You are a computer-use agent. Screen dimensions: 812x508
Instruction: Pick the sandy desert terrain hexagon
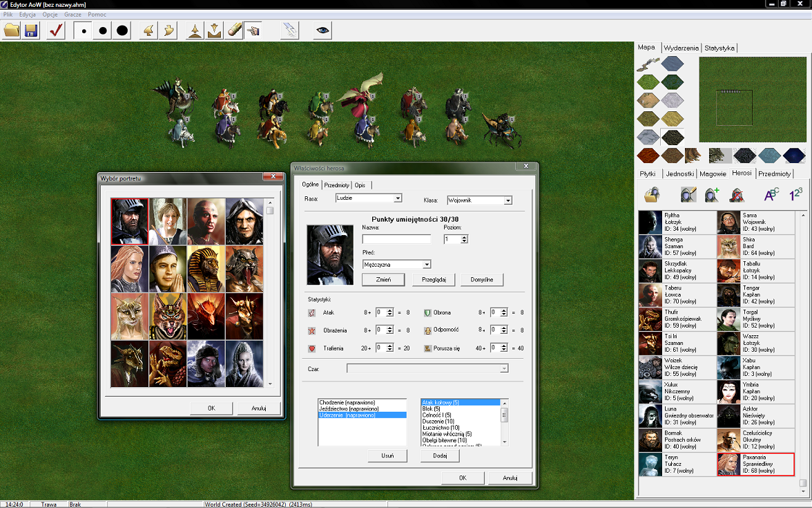point(648,100)
